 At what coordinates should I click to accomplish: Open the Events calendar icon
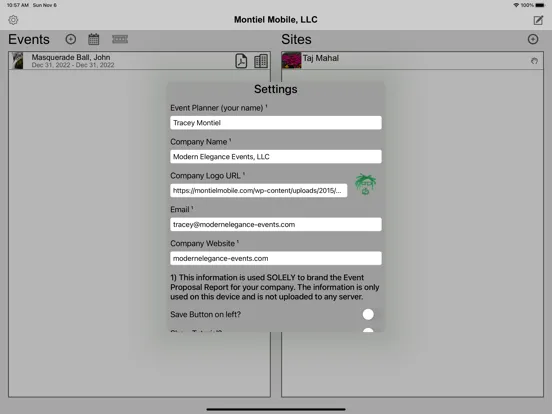[94, 39]
